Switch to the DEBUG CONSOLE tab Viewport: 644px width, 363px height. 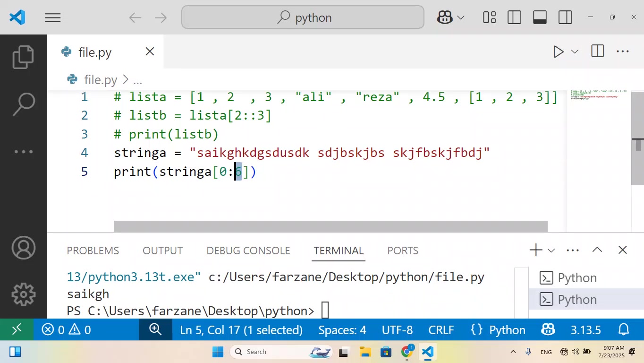[x=248, y=251]
